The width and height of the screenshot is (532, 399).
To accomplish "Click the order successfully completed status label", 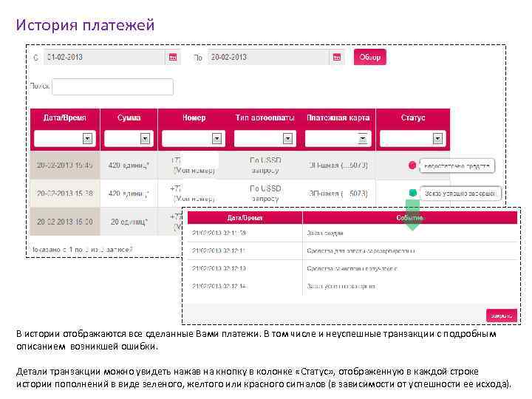I will 460,194.
